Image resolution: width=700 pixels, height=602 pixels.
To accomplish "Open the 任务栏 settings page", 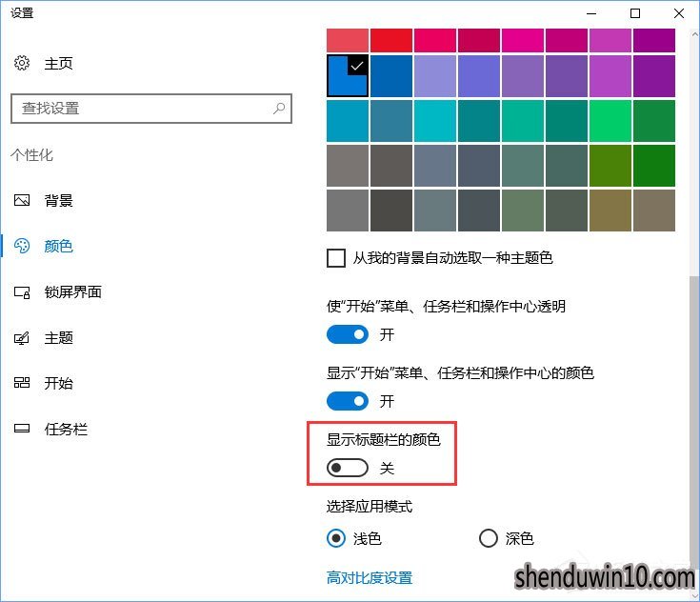I will (x=66, y=430).
